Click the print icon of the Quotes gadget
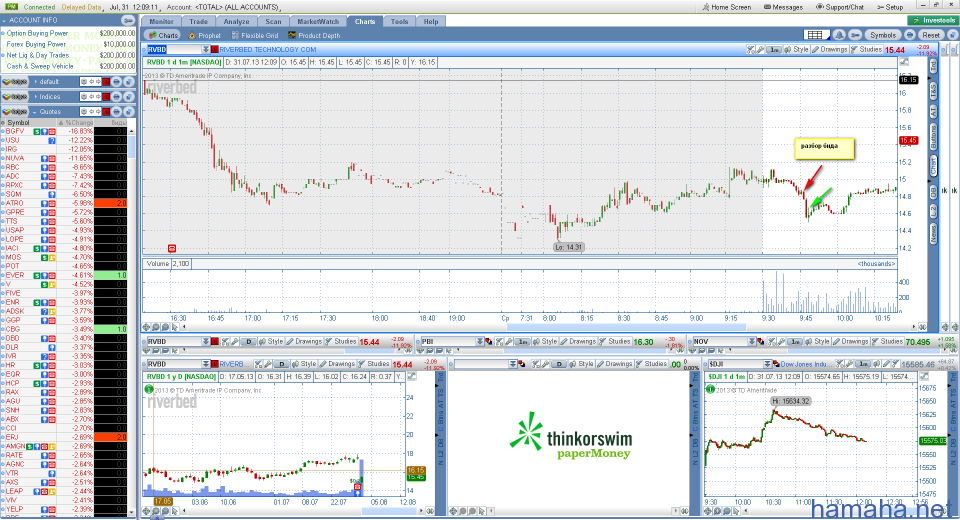The image size is (960, 520). point(118,112)
